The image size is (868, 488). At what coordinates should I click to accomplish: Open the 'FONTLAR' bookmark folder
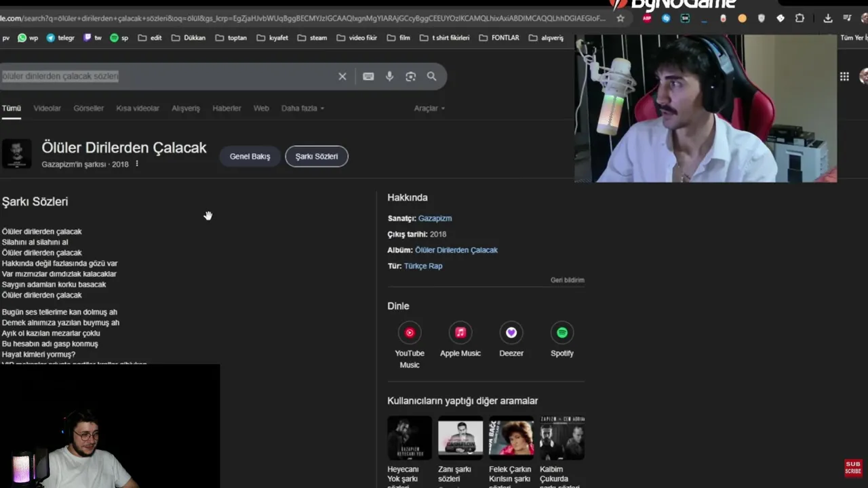coord(499,38)
